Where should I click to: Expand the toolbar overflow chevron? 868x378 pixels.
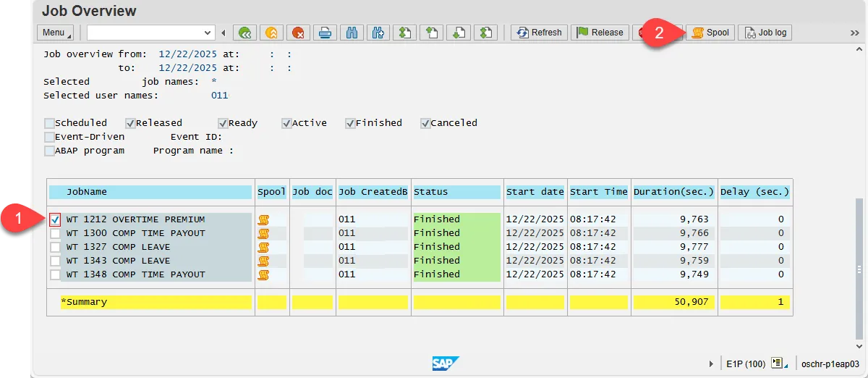(854, 33)
